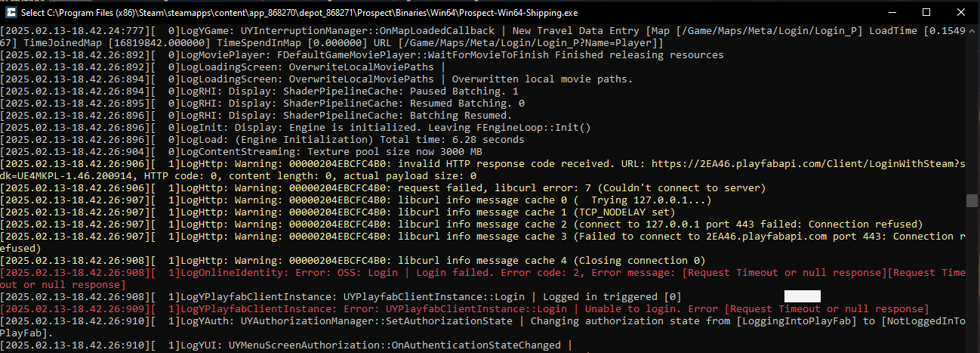Click the scrollbar track below the thumb

(972, 274)
